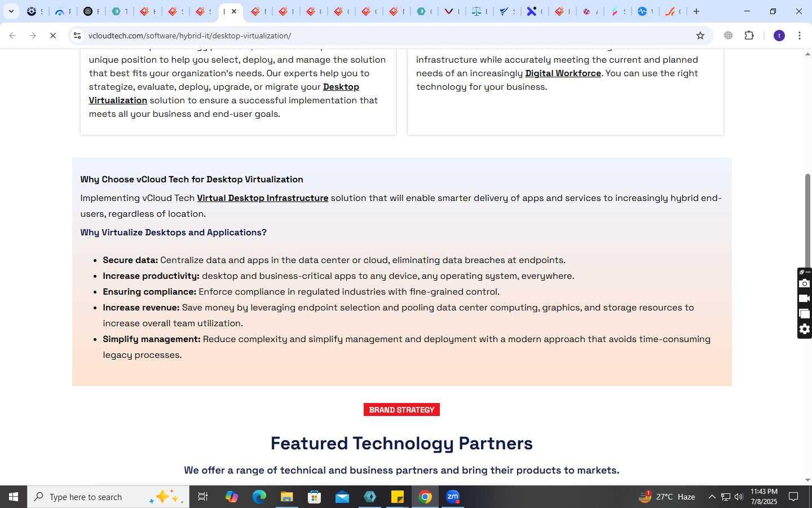This screenshot has height=508, width=812.
Task: Switch to the tab with blue X icon
Action: (x=532, y=11)
